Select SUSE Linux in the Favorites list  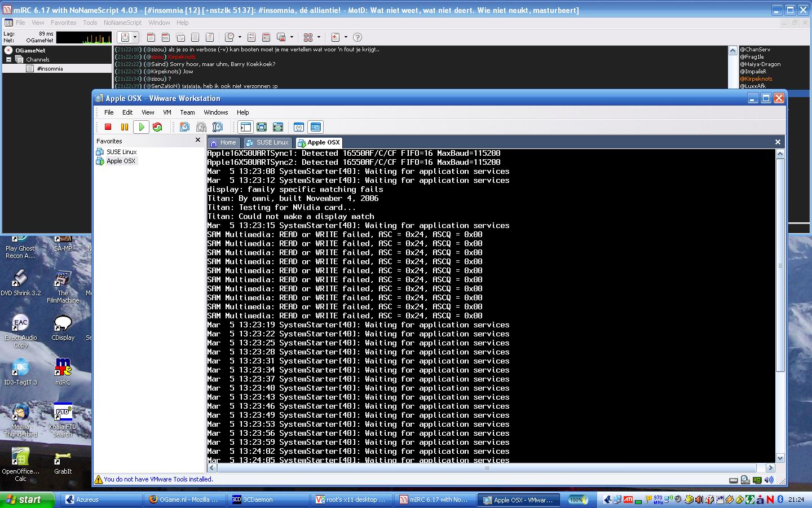point(121,152)
